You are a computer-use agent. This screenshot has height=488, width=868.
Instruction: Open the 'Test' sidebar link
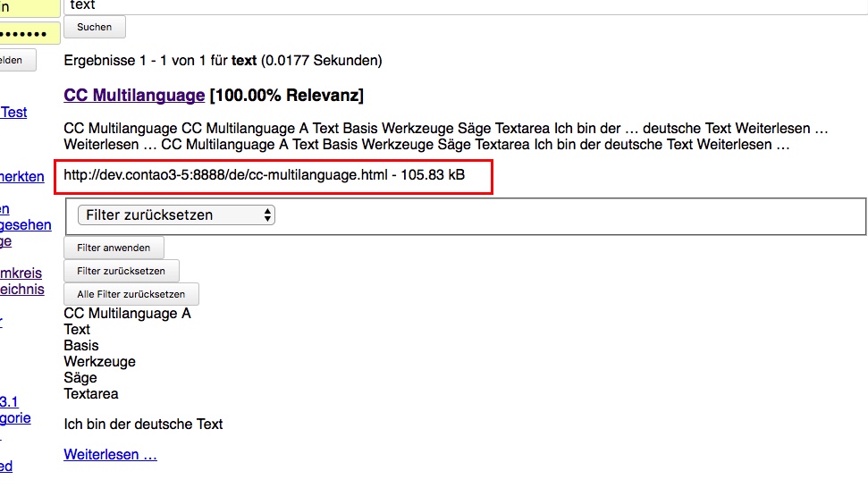click(x=13, y=113)
